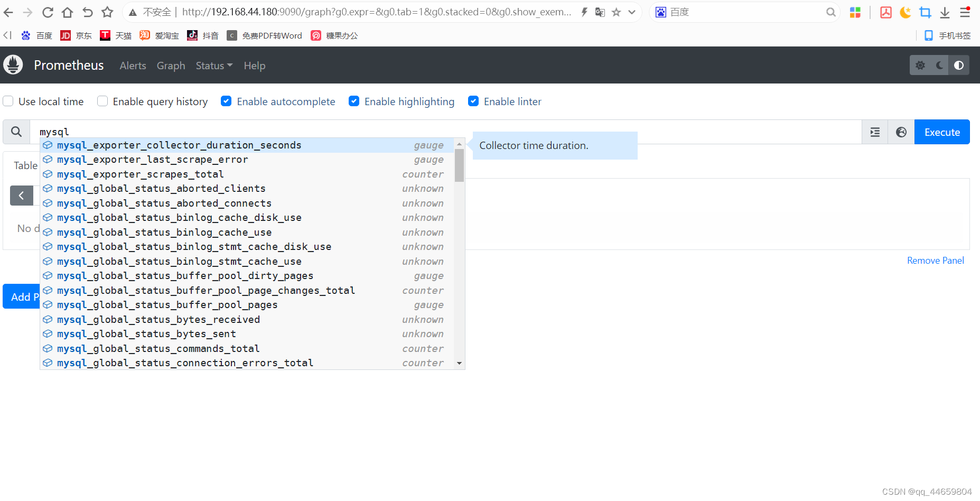Viewport: 980px width, 501px height.
Task: Collapse the bookmarks sidebar arrow
Action: (x=7, y=35)
